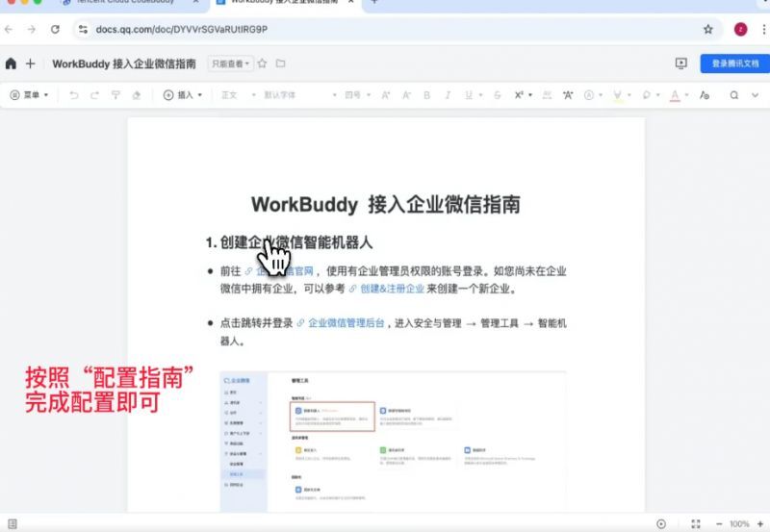
Task: Click the search icon in the toolbar
Action: 733,95
